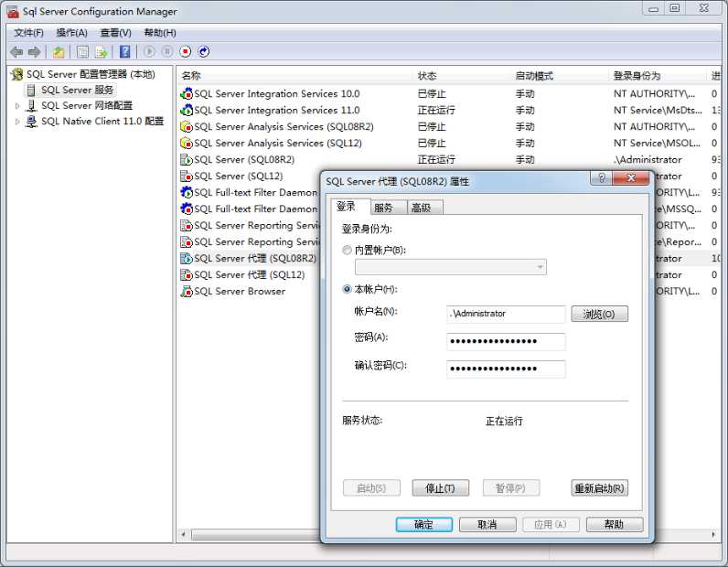Click the dialog's 帮助 button

click(615, 525)
